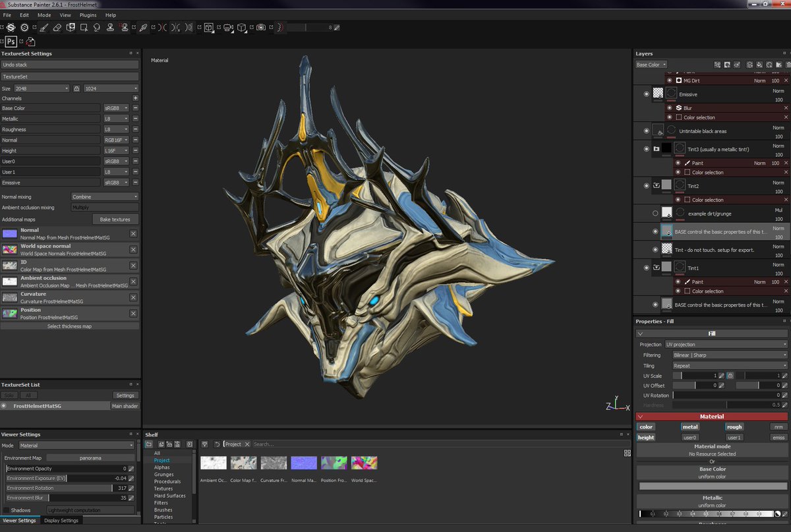Enable the Shadows checkbox
791x532 pixels.
tap(7, 510)
